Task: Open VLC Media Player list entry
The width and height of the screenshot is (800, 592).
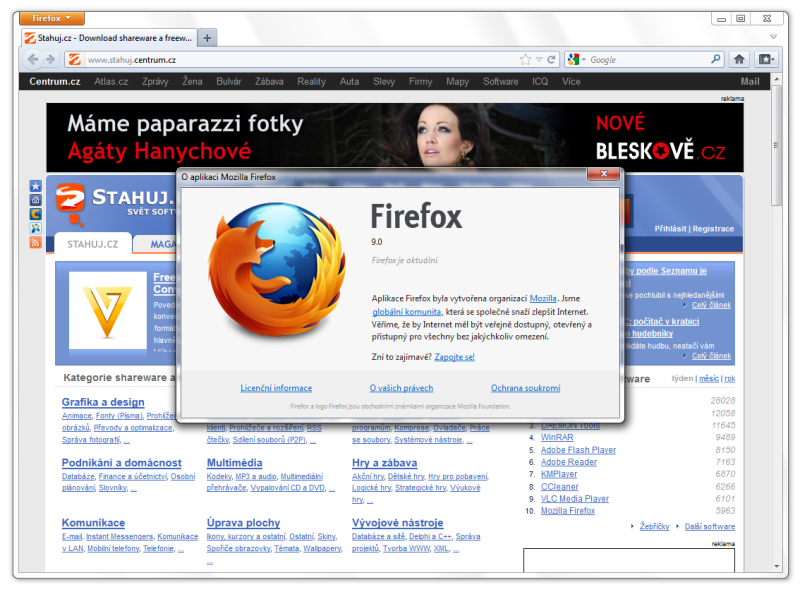Action: pos(574,499)
